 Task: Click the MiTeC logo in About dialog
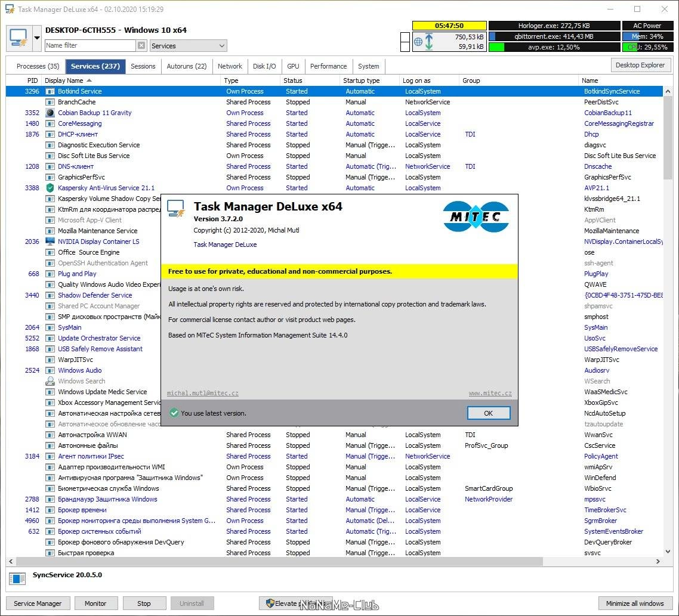click(x=476, y=216)
